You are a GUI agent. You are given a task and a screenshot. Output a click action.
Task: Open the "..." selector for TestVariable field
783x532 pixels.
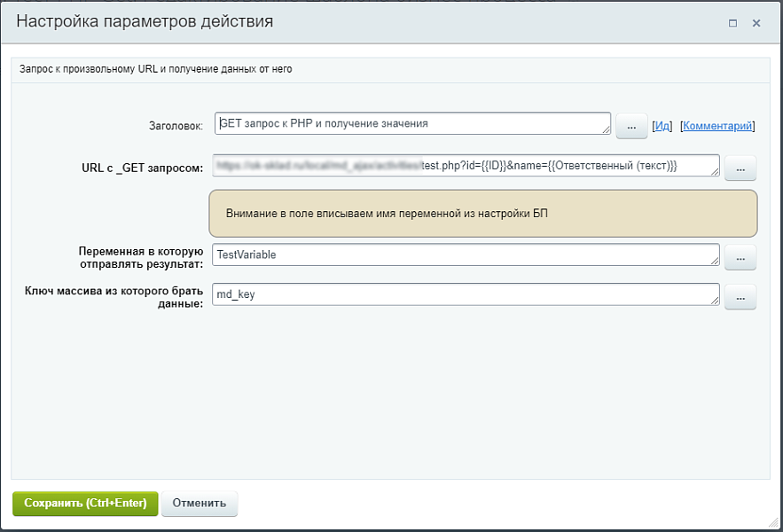point(740,257)
